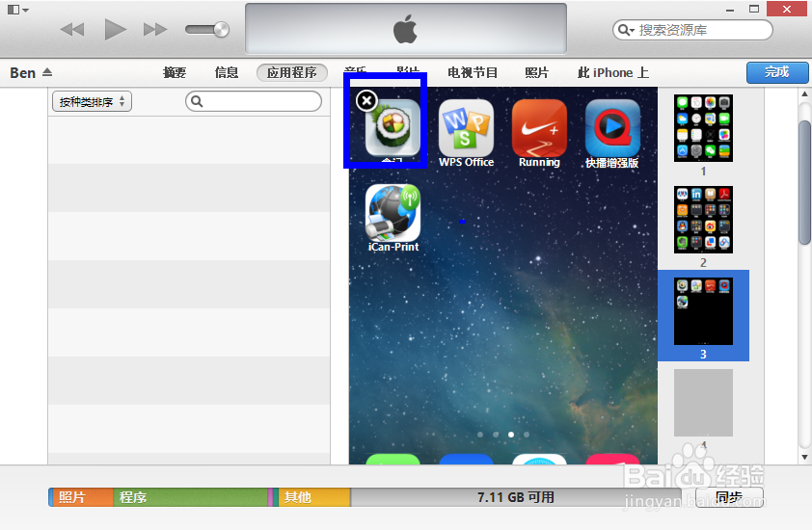The image size is (812, 530).
Task: Select the empty page 4 thumbnail
Action: (x=703, y=403)
